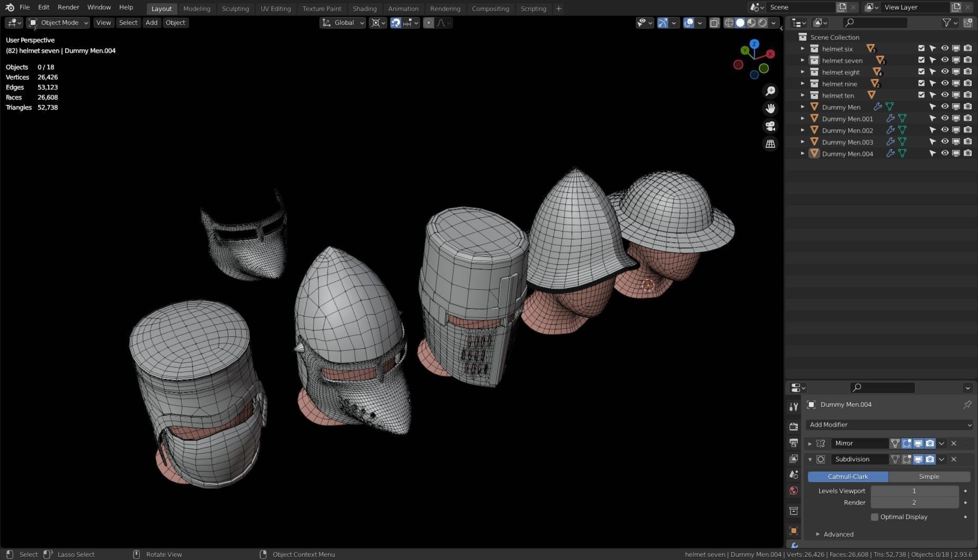The height and width of the screenshot is (560, 978).
Task: Switch perspective/orthographic grid gizmo
Action: pos(770,144)
